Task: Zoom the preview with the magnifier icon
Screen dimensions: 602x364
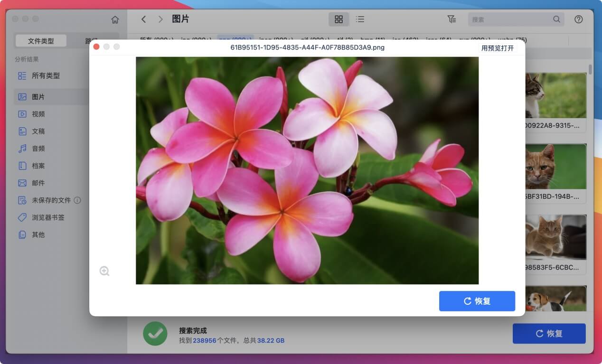Action: pos(104,271)
